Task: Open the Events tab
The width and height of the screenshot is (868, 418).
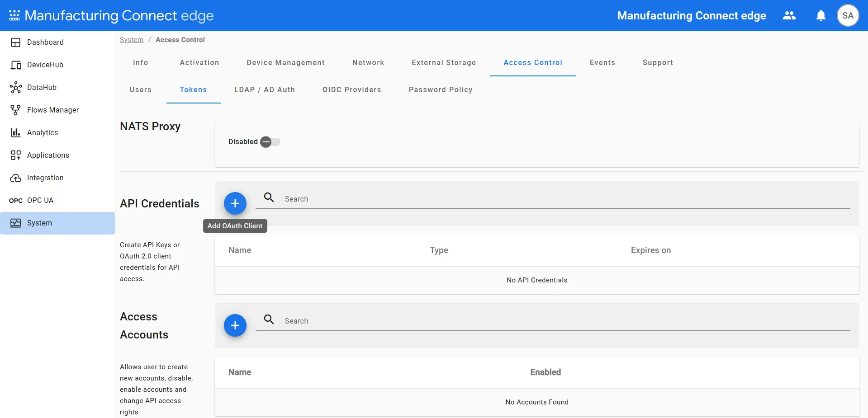Action: tap(602, 63)
